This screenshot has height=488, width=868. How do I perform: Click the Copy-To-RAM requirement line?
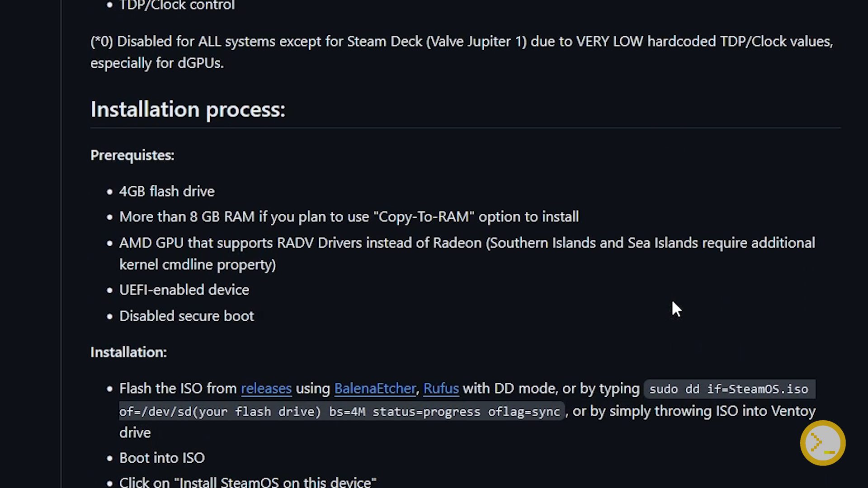pos(349,217)
